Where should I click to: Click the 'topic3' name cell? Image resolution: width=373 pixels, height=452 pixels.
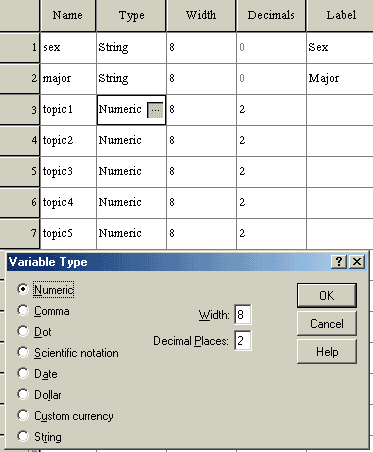click(68, 171)
